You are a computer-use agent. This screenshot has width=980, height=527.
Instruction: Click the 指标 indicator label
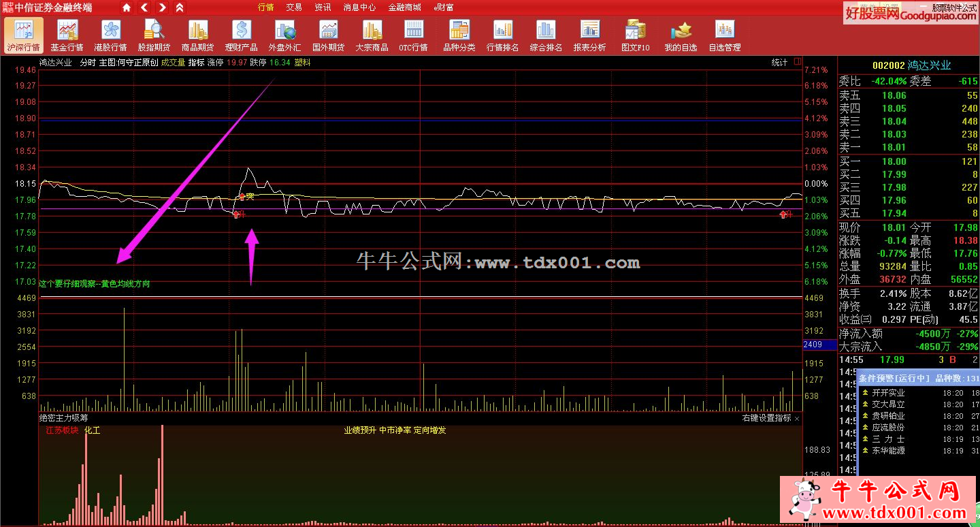click(197, 62)
